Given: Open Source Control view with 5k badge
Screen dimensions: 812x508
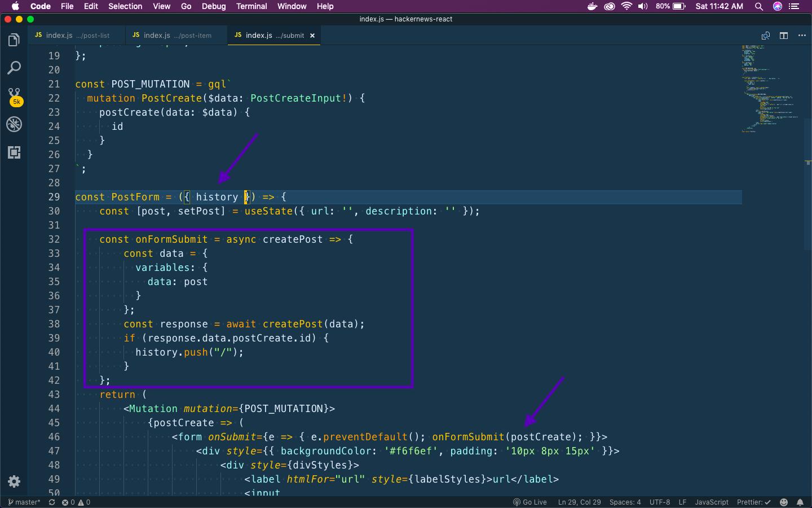Looking at the screenshot, I should [x=15, y=97].
